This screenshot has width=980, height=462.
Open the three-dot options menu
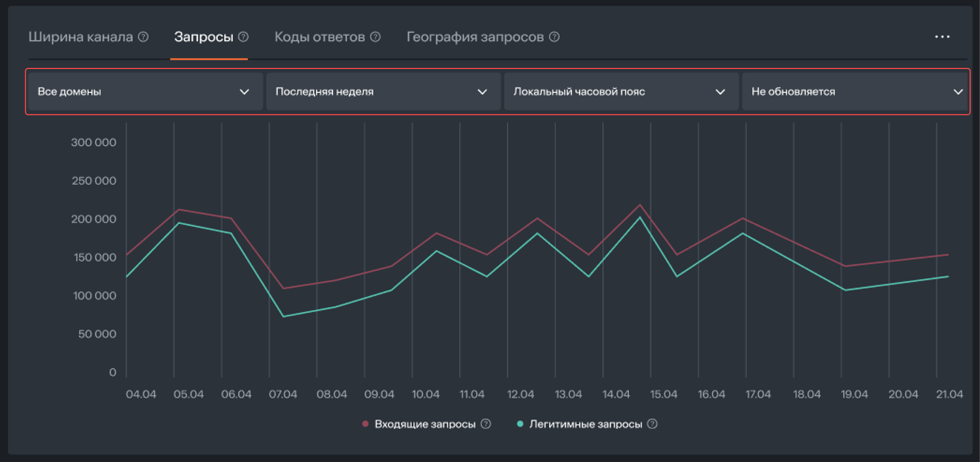point(942,36)
